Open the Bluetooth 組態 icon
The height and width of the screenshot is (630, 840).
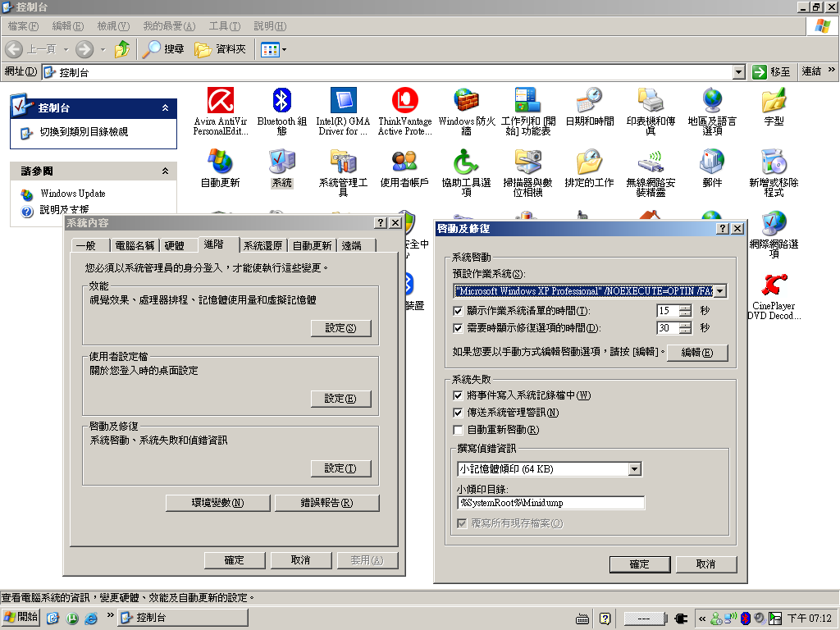click(x=281, y=102)
